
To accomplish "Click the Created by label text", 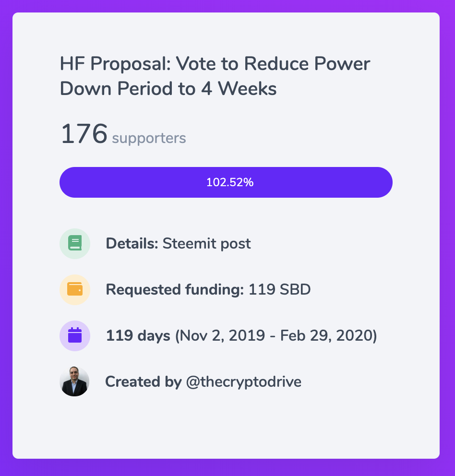I will [144, 382].
